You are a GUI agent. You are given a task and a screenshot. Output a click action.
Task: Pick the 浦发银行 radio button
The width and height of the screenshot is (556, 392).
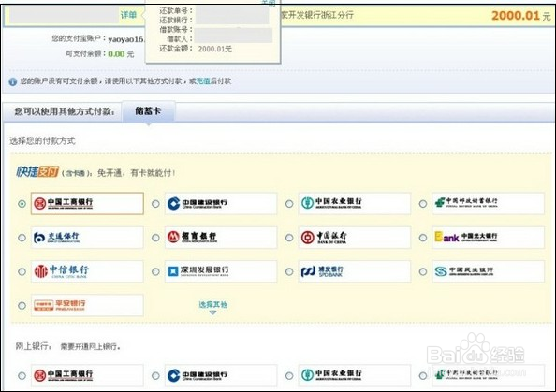pyautogui.click(x=289, y=271)
